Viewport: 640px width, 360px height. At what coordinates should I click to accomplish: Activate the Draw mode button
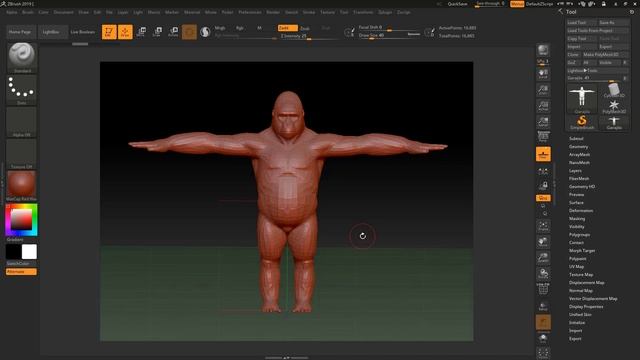pos(125,32)
